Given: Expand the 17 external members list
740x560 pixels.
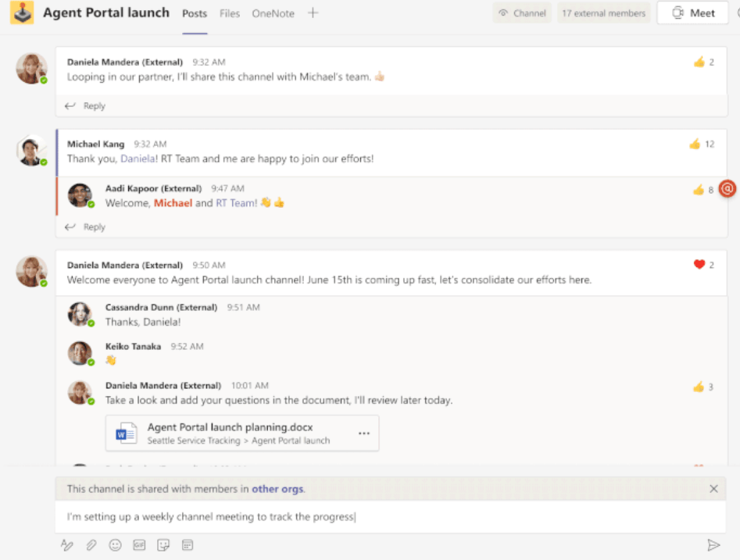Looking at the screenshot, I should pos(604,13).
